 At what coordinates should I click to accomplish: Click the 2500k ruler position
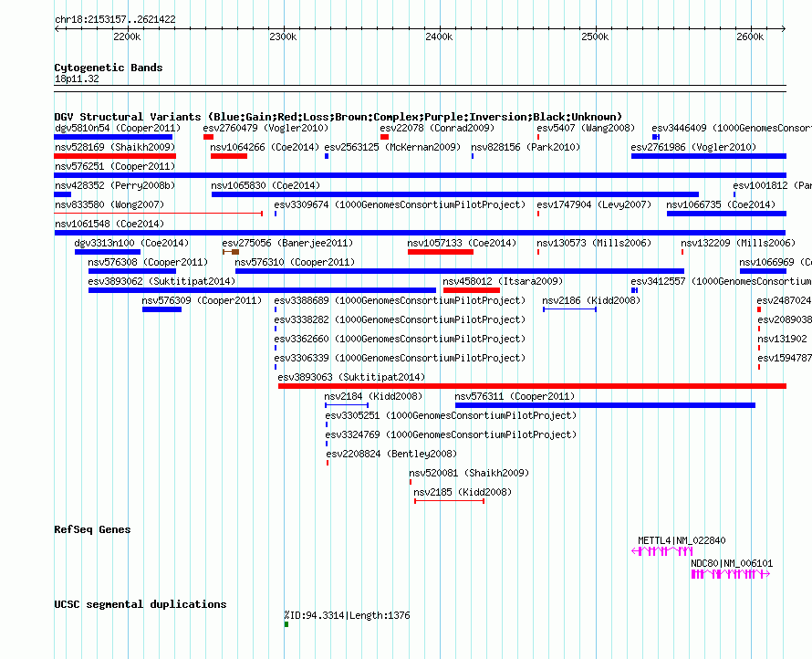pos(595,37)
